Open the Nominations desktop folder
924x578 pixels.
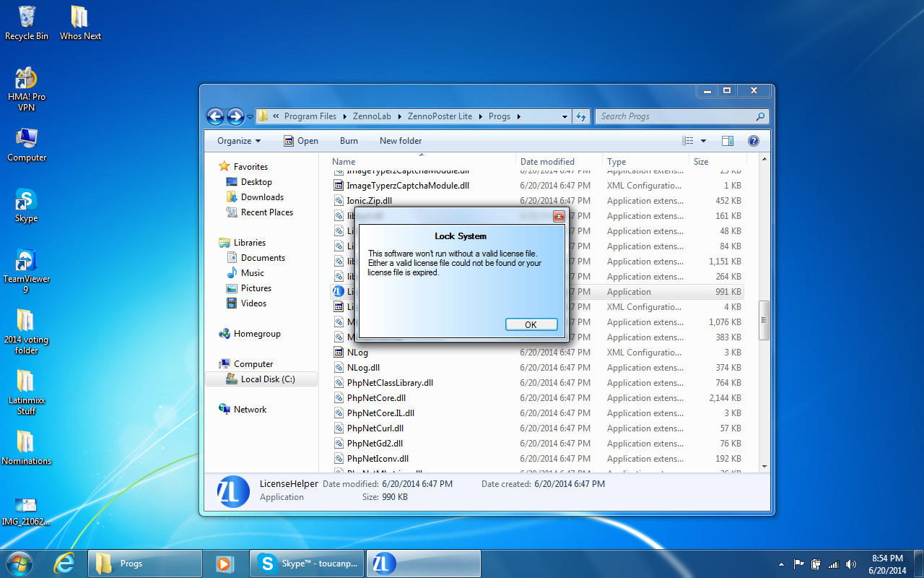tap(27, 448)
